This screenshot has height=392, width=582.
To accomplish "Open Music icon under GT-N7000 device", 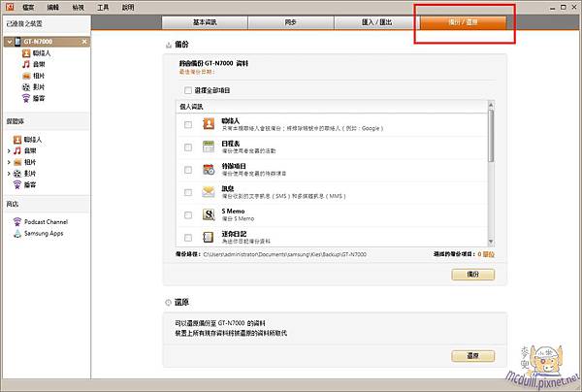I will coord(26,64).
